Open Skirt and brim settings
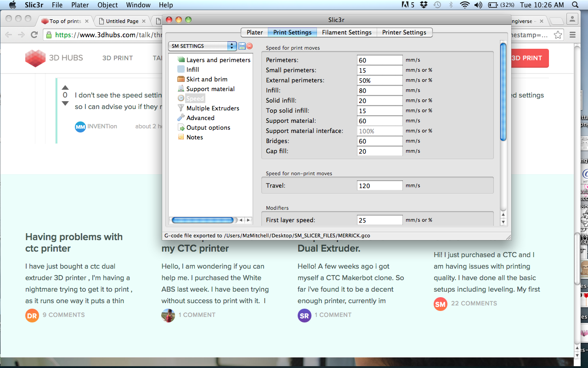Image resolution: width=588 pixels, height=368 pixels. point(206,79)
